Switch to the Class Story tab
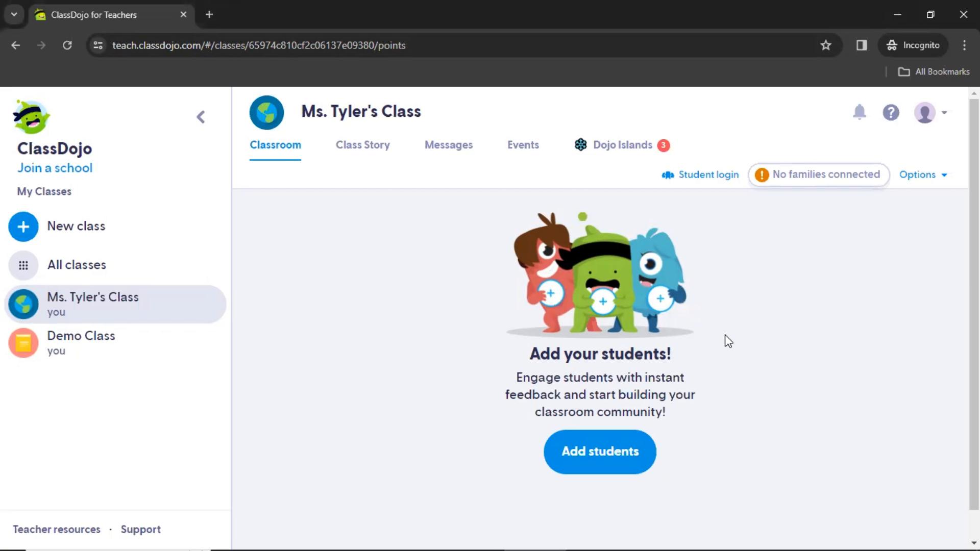Viewport: 980px width, 551px height. [x=363, y=145]
